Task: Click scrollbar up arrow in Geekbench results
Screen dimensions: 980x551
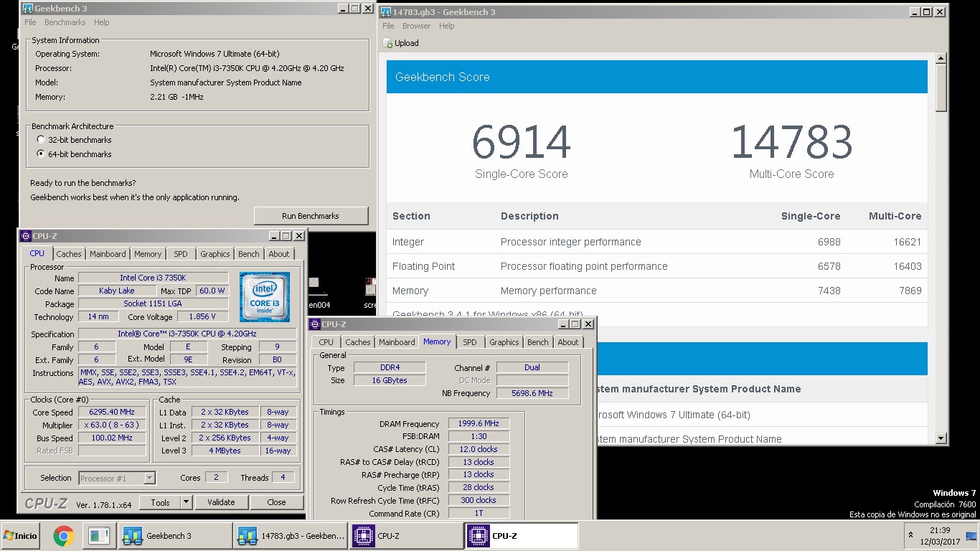Action: tap(941, 58)
